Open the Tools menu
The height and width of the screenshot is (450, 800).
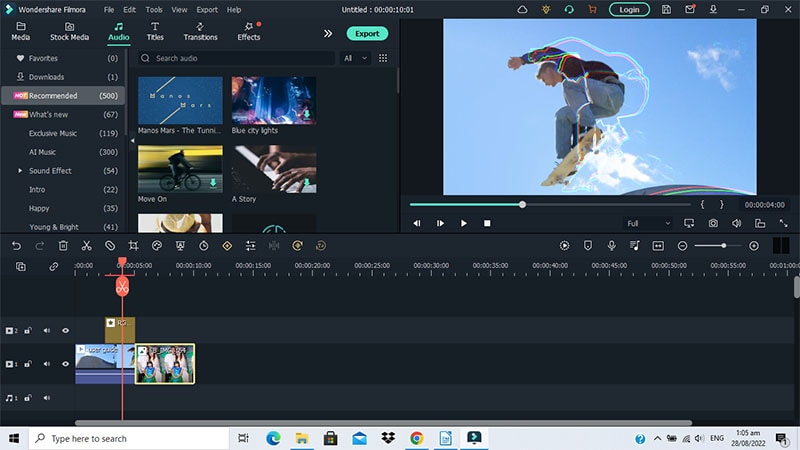click(x=152, y=9)
